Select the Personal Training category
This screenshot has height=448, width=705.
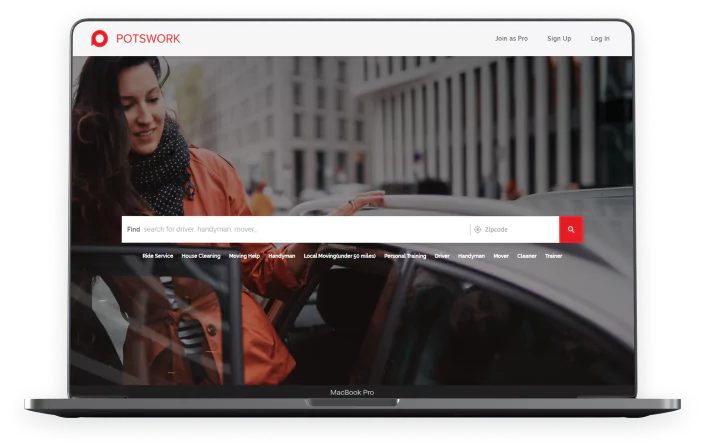tap(405, 256)
